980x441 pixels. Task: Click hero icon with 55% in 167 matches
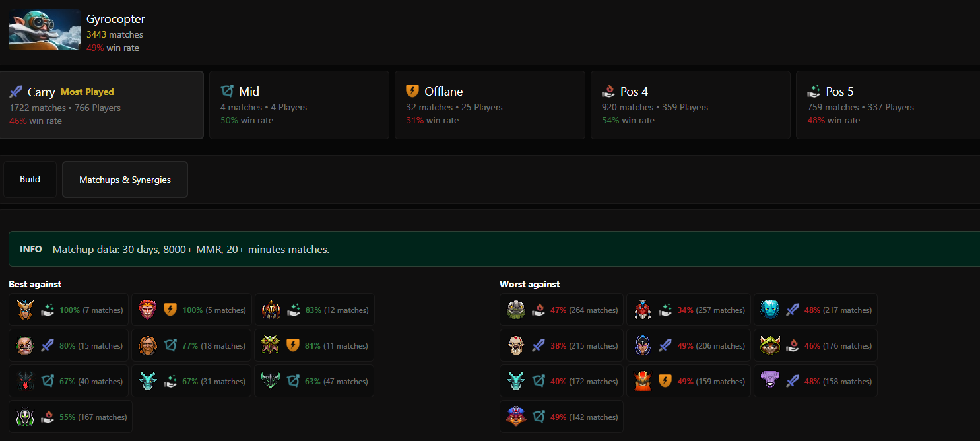coord(25,417)
